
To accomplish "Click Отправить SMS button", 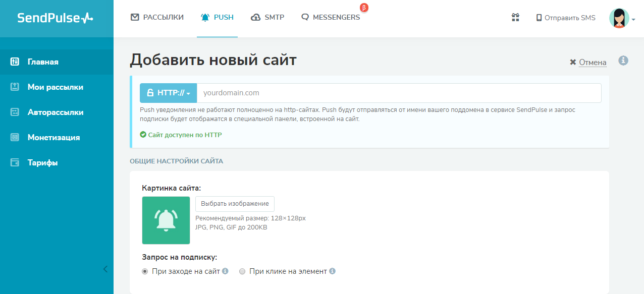I will coord(566,18).
